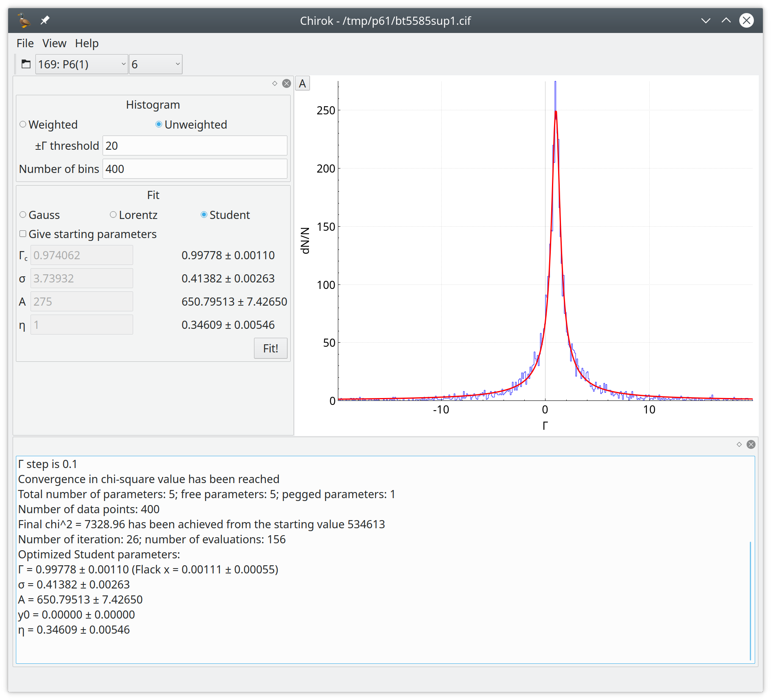Click the 'y0 = 0.00000 ± 0.00000' line
Screen dimensions: 771x700
[x=77, y=615]
